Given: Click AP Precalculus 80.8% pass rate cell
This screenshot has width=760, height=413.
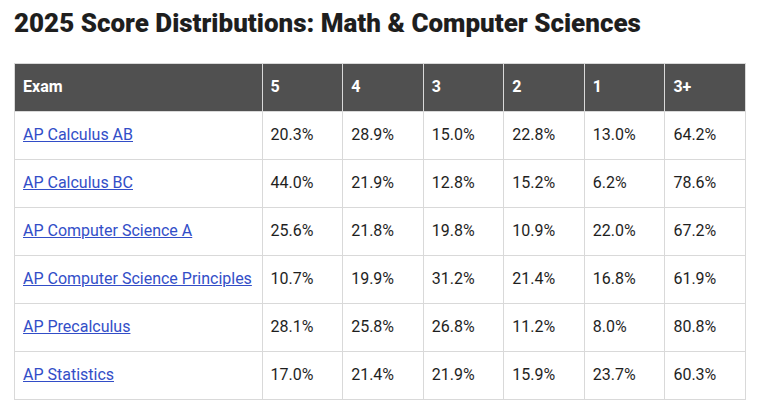Looking at the screenshot, I should (695, 327).
